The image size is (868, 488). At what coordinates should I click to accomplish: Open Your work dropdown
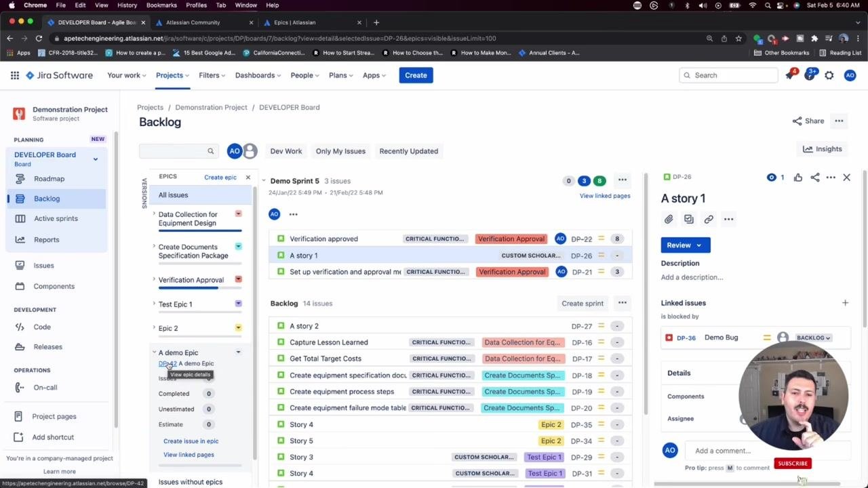pyautogui.click(x=127, y=75)
